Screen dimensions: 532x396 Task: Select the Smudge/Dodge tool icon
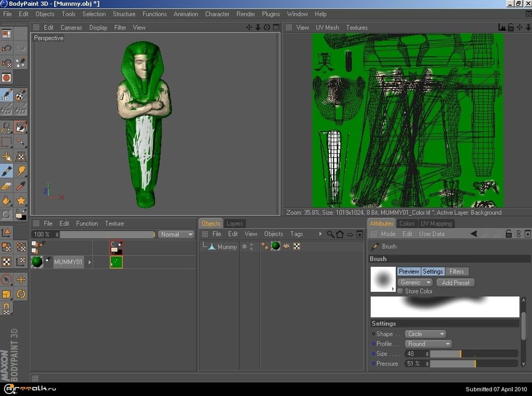(21, 171)
